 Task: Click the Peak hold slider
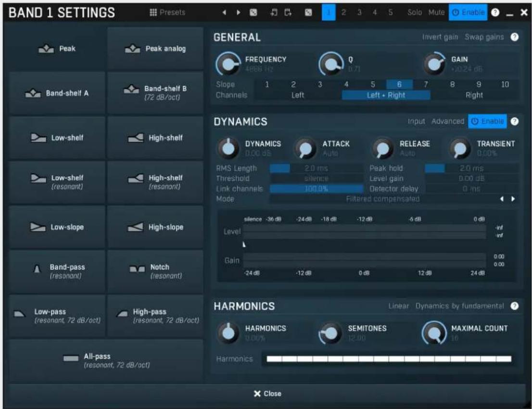coord(471,168)
